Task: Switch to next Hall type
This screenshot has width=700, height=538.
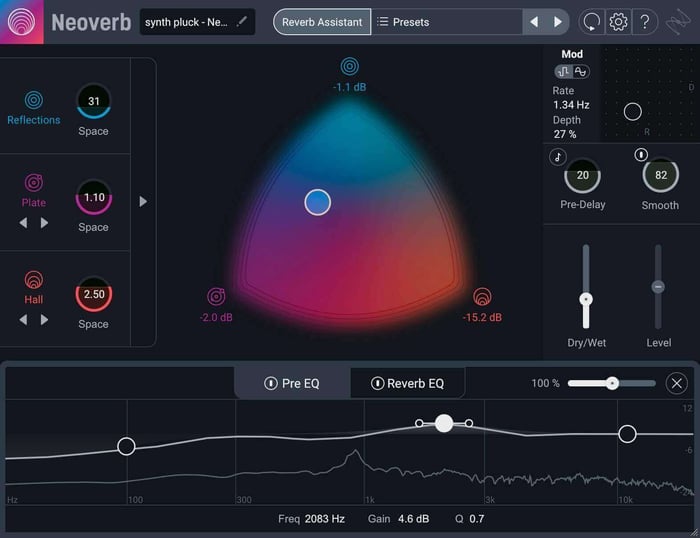Action: pos(44,319)
